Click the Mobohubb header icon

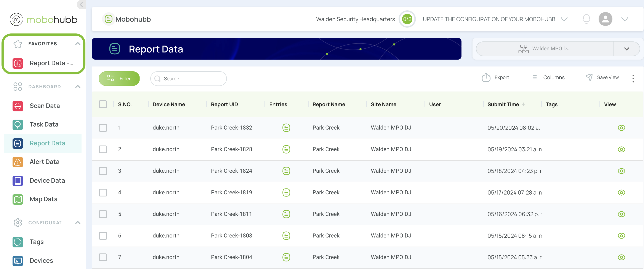tap(109, 19)
